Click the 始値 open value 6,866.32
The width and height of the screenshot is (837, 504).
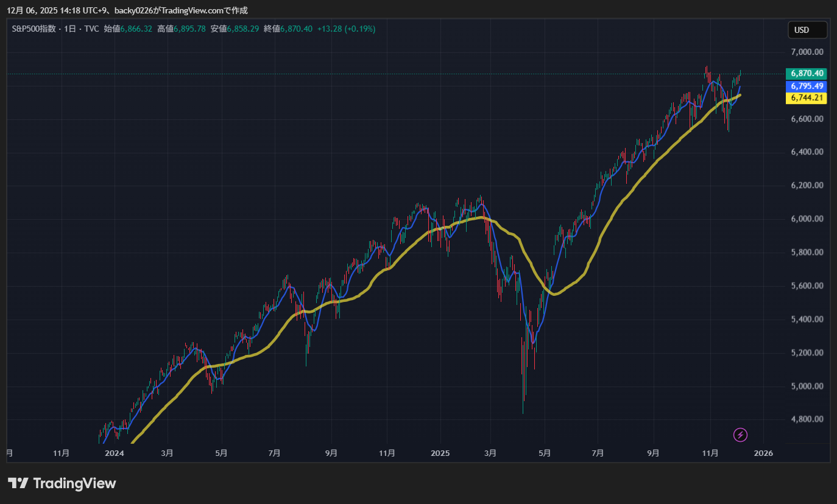136,29
